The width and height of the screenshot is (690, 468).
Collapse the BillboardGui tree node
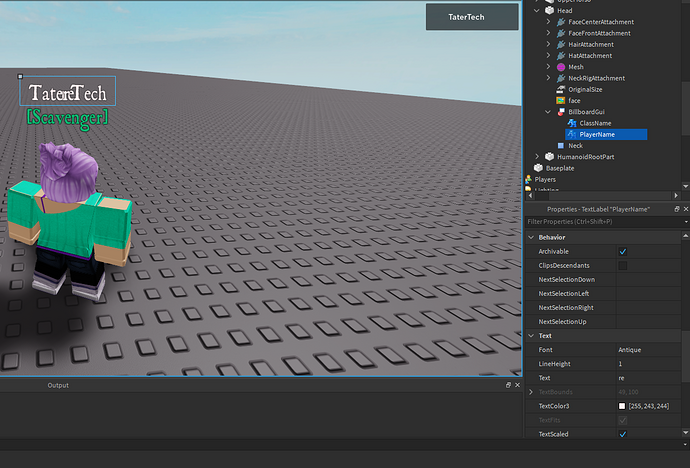(x=548, y=112)
